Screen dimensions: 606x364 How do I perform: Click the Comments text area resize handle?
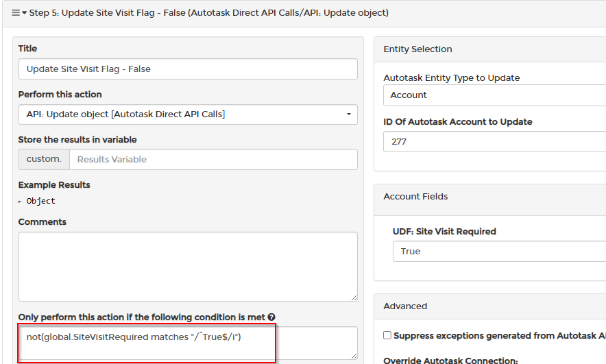point(354,298)
